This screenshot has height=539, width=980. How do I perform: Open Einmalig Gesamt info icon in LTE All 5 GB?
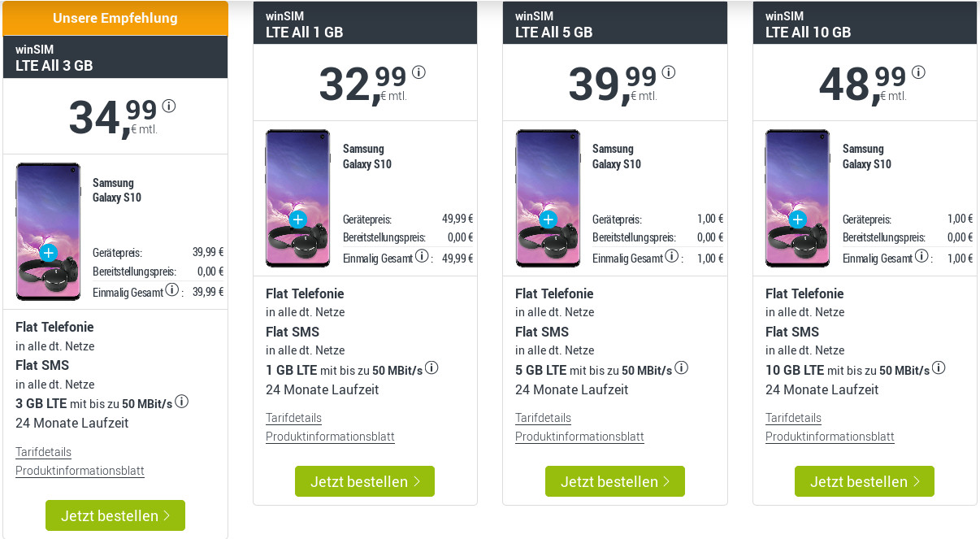(671, 255)
